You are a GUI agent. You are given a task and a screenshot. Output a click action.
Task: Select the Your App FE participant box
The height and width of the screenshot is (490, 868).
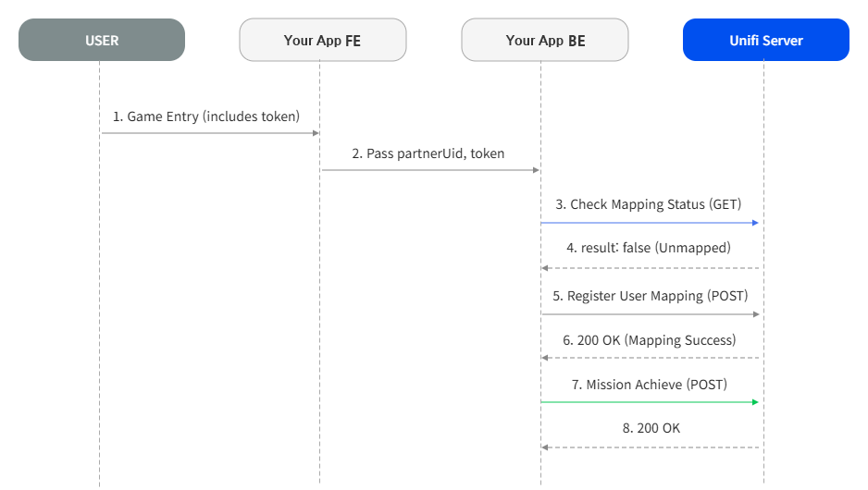(323, 40)
